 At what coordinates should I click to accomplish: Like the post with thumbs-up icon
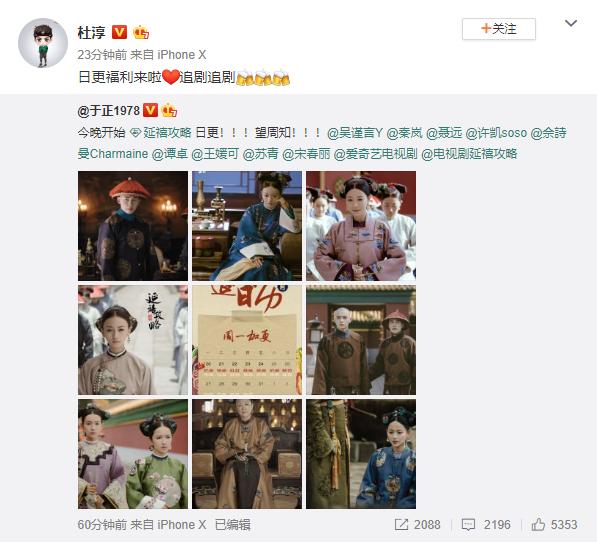coord(538,525)
